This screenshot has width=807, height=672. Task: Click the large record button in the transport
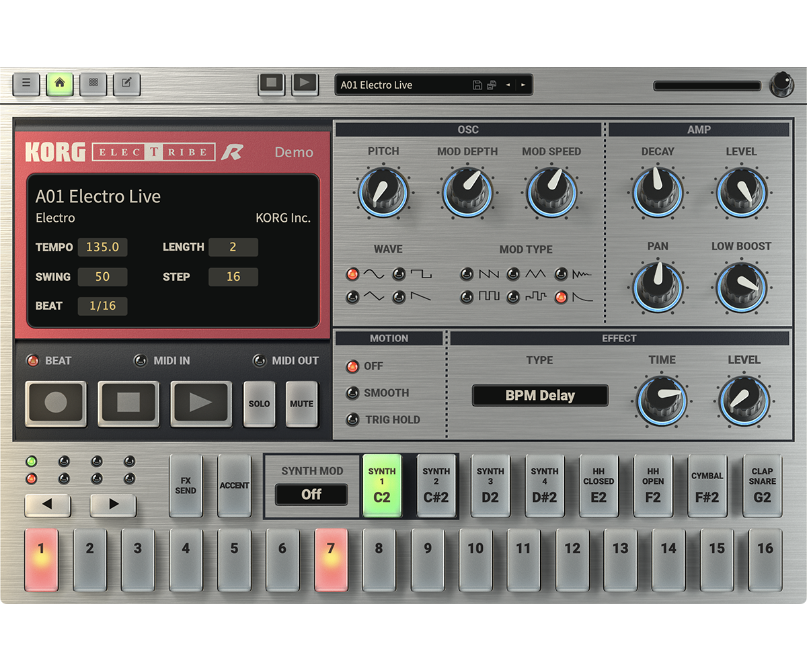56,403
